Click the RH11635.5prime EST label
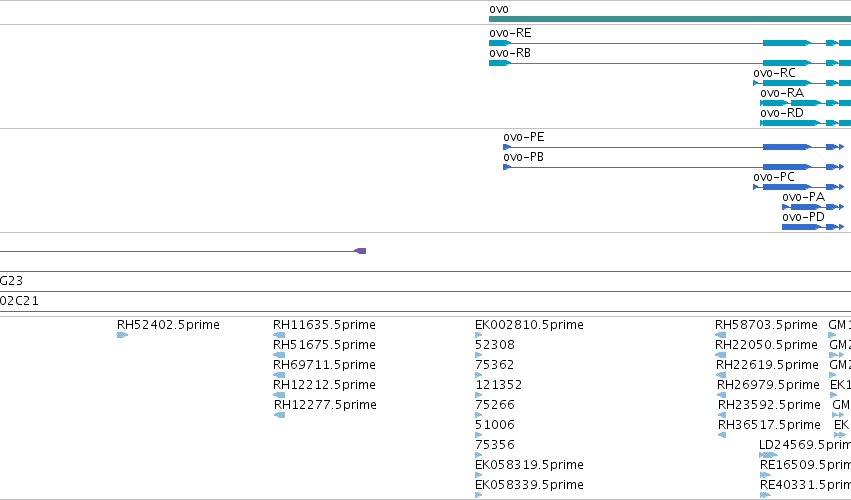 point(324,325)
